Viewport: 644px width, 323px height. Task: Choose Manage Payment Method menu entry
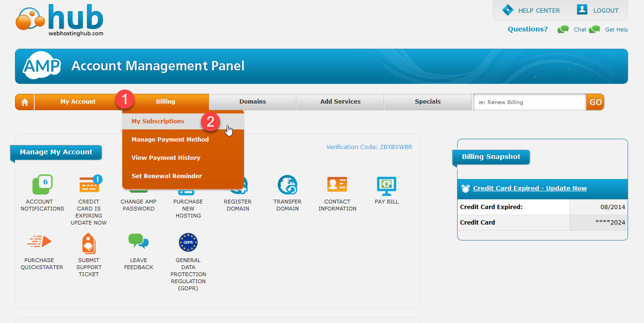tap(170, 140)
